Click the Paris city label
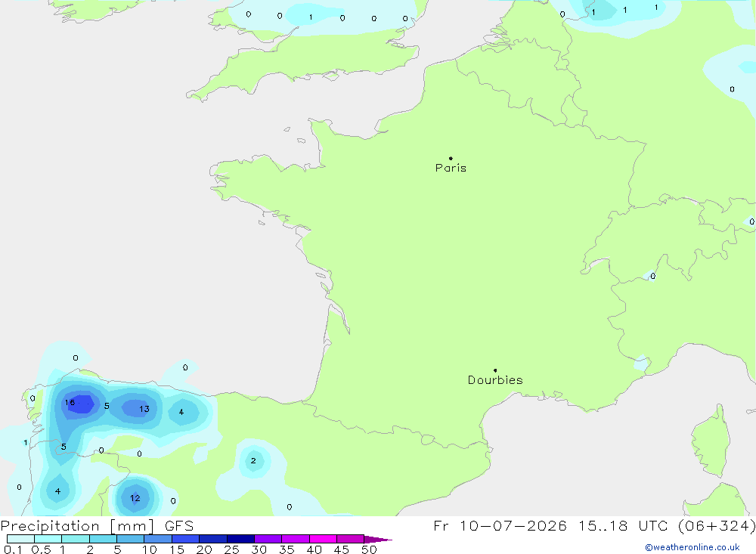Image resolution: width=756 pixels, height=554 pixels. [x=451, y=168]
